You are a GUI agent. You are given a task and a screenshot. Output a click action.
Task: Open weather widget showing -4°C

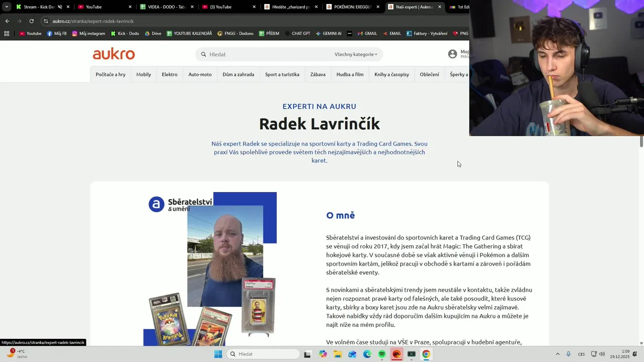click(x=16, y=353)
